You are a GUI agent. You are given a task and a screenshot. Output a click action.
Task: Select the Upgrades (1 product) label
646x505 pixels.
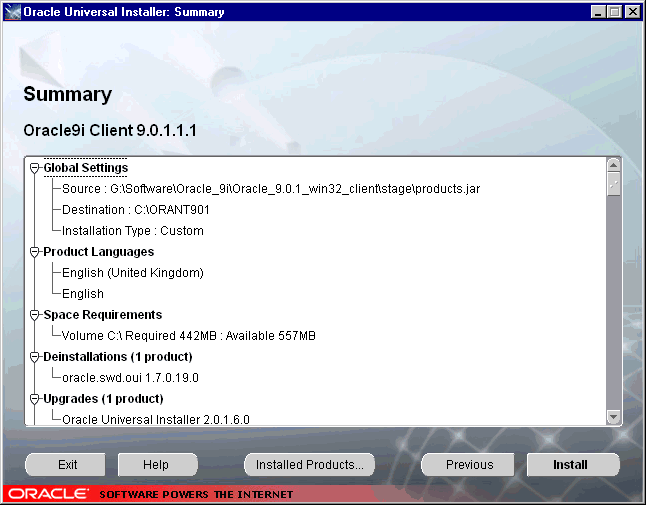point(103,399)
